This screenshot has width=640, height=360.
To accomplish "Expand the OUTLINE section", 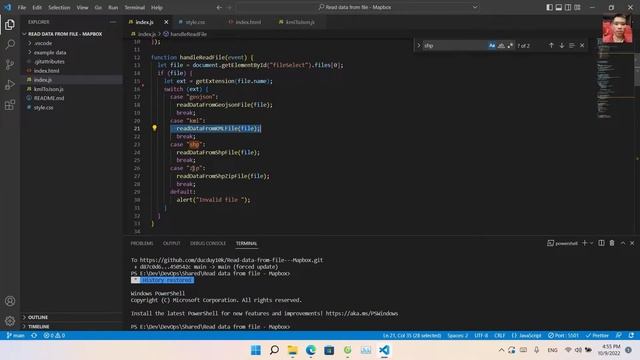I will [x=38, y=317].
